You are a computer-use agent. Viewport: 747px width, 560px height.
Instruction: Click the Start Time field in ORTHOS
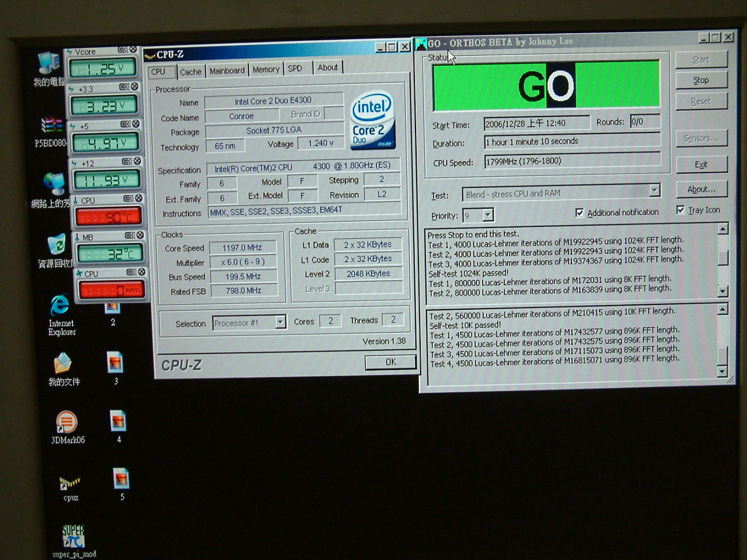[x=536, y=123]
